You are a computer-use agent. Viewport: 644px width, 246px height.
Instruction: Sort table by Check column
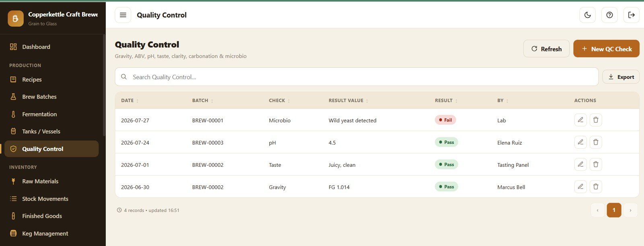279,100
